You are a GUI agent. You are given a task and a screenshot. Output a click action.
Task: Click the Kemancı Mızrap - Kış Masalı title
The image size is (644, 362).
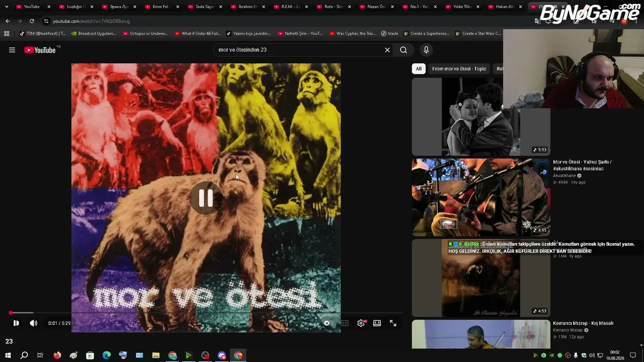click(583, 323)
